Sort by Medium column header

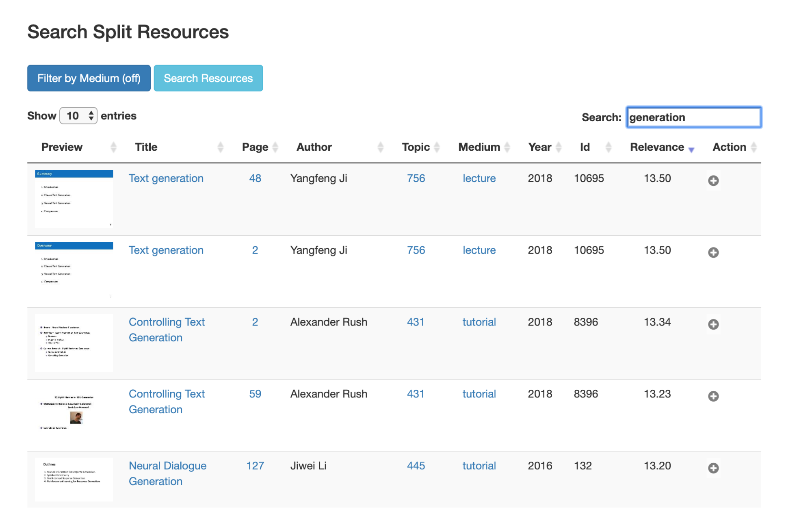(x=479, y=147)
